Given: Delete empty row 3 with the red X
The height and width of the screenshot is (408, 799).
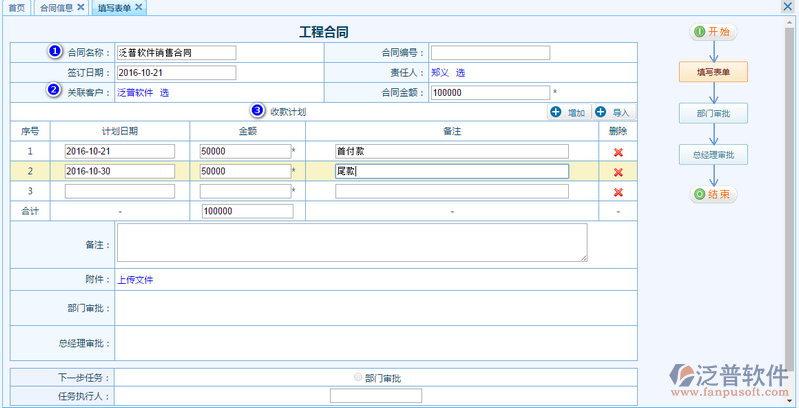Looking at the screenshot, I should tap(618, 192).
